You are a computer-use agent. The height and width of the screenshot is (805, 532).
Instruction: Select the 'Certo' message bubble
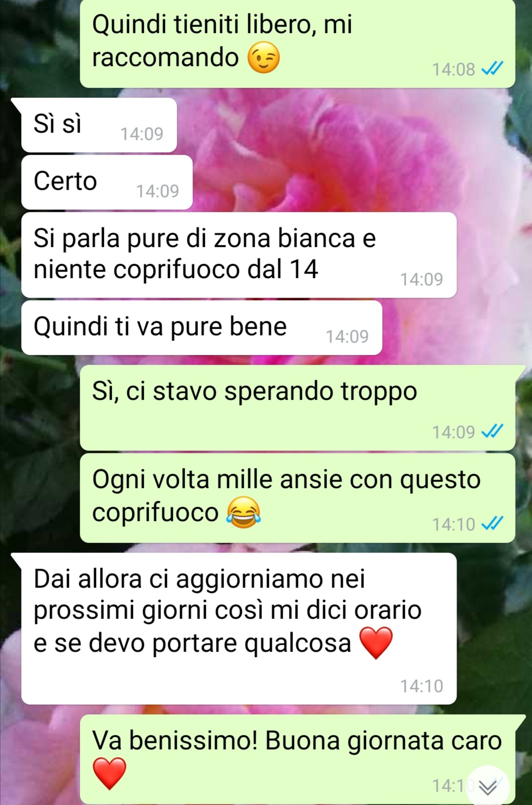tap(107, 182)
